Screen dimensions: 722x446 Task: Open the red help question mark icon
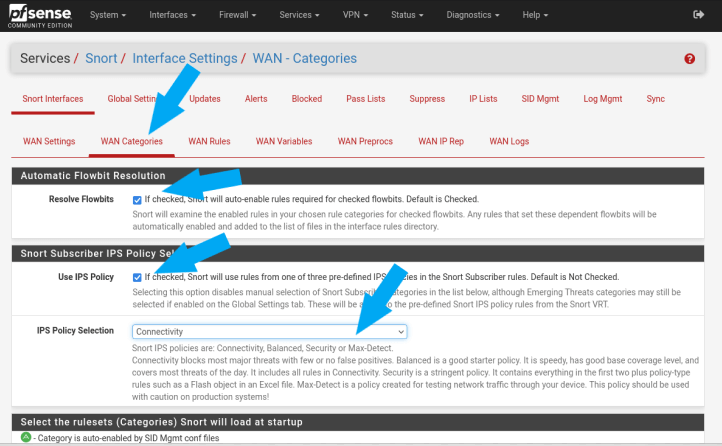click(x=689, y=58)
